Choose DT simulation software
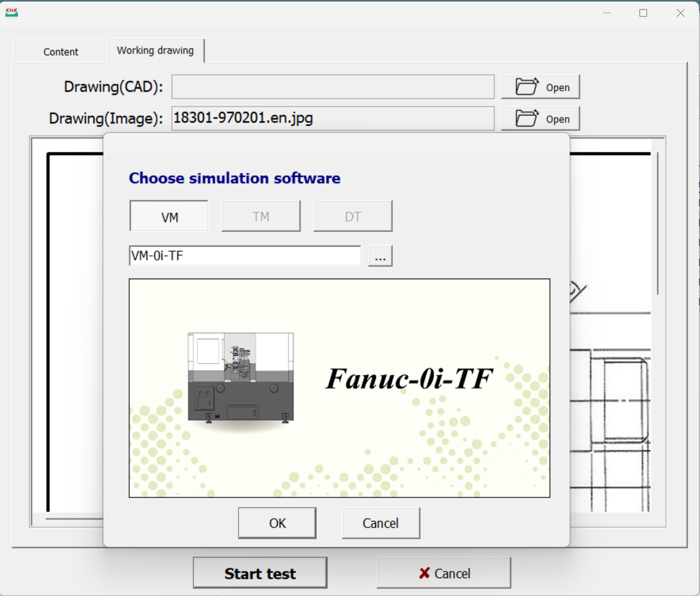Screen dimensions: 700x596 tap(353, 216)
